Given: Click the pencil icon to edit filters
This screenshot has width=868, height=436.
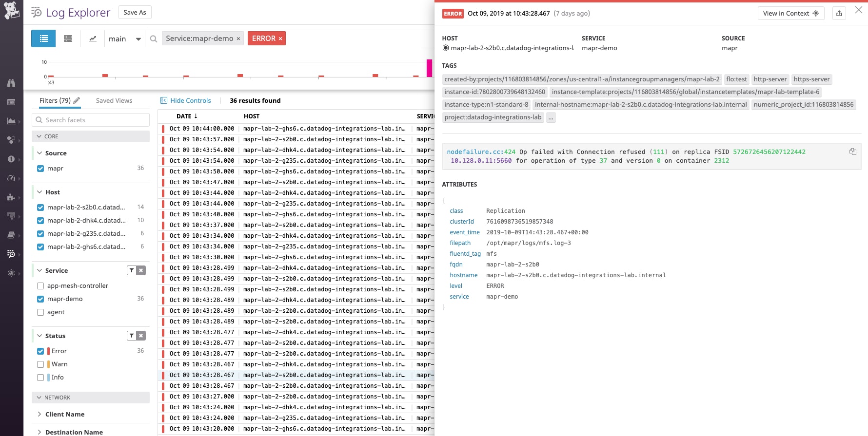Looking at the screenshot, I should coord(77,100).
